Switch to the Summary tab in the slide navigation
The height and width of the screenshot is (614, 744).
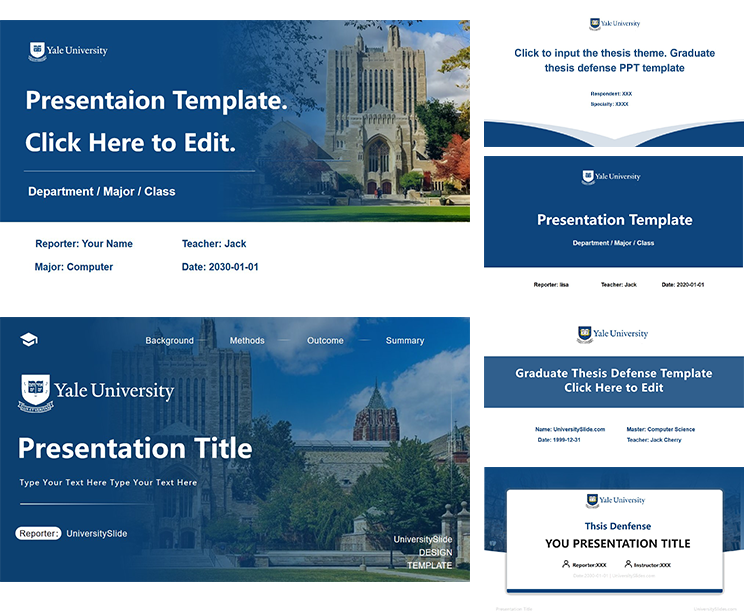[405, 341]
